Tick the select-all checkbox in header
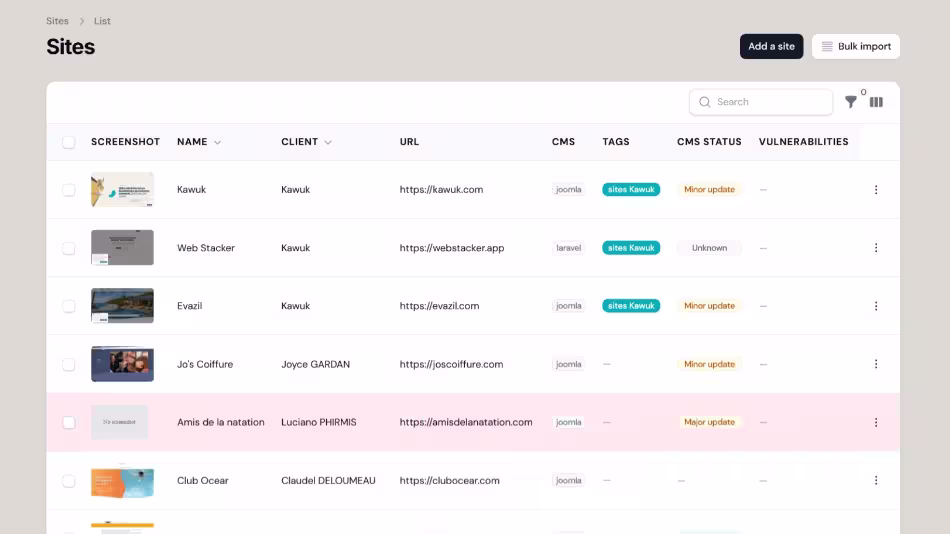This screenshot has height=534, width=950. [x=68, y=142]
